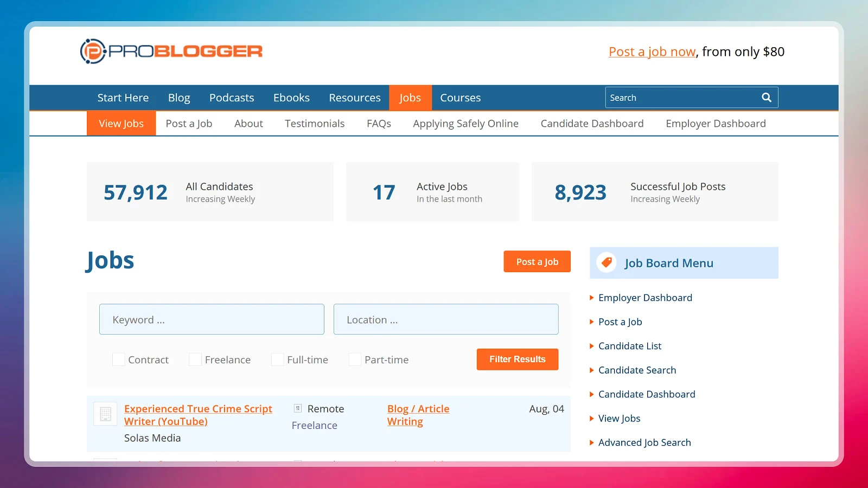Open Post a Job in sub navigation
The height and width of the screenshot is (488, 868).
pos(189,124)
